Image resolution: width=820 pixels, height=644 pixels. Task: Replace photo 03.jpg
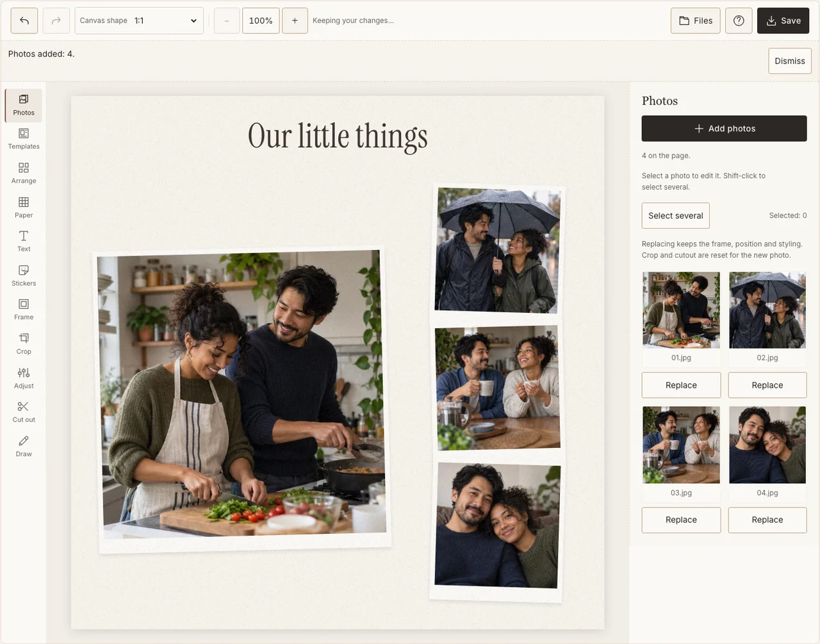pos(681,520)
